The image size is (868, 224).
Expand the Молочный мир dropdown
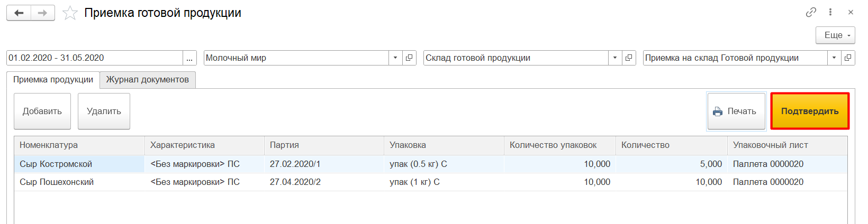pyautogui.click(x=395, y=58)
